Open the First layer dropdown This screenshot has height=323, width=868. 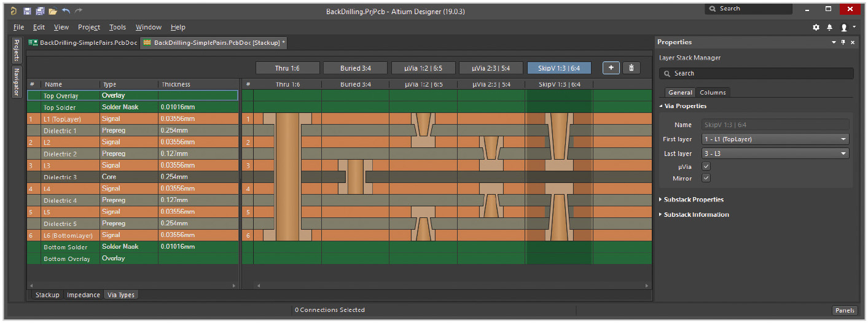click(x=775, y=139)
